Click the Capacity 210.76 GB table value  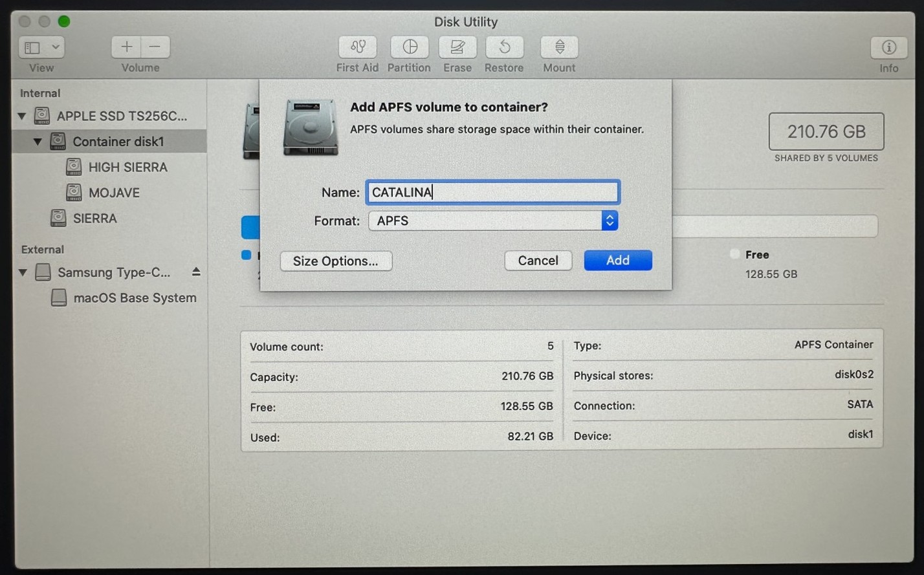(527, 376)
